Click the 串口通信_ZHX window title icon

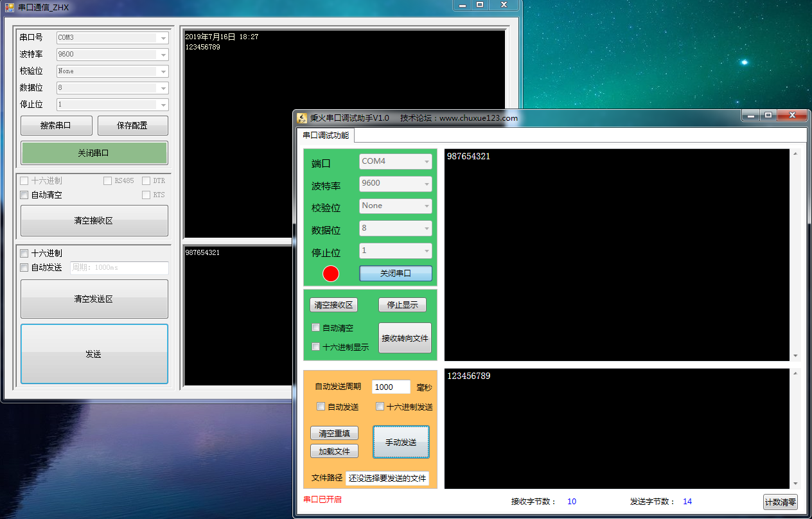(10, 7)
